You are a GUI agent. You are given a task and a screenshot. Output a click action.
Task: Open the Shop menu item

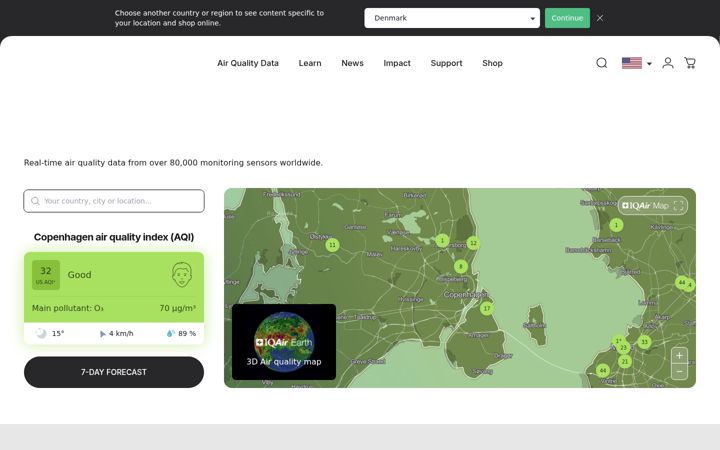492,63
